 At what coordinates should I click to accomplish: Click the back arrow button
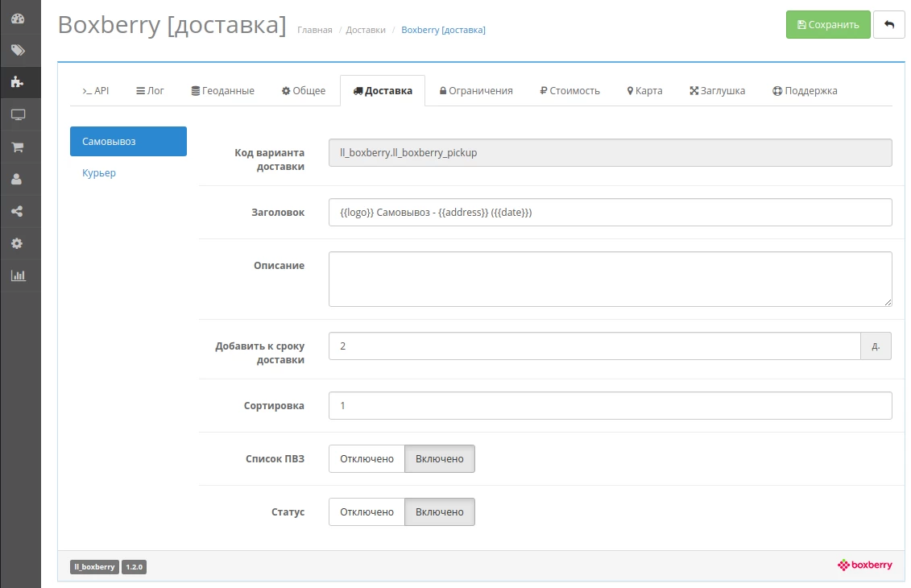889,24
